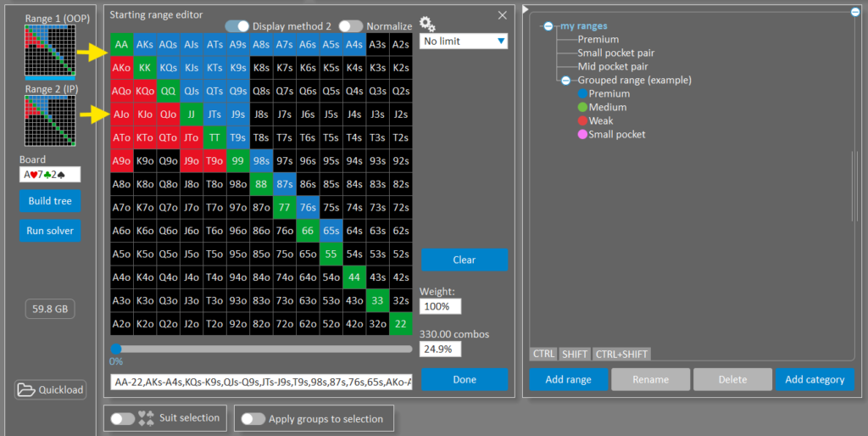Select the QJs hand cell
The image size is (868, 436).
coord(191,91)
